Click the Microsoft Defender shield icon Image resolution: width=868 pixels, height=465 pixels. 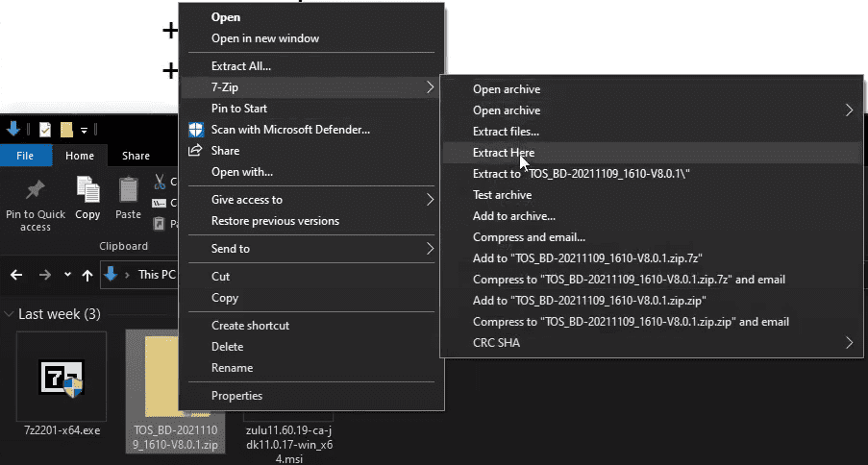[x=196, y=130]
